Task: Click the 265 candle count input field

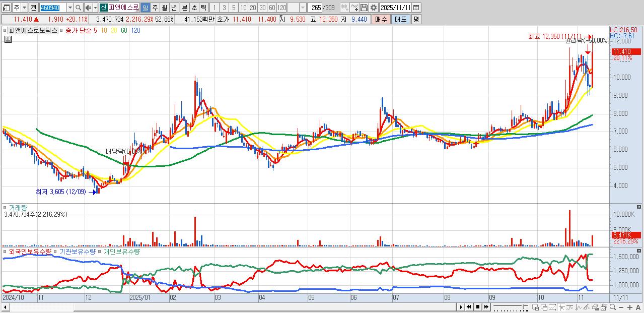Action: tap(315, 8)
